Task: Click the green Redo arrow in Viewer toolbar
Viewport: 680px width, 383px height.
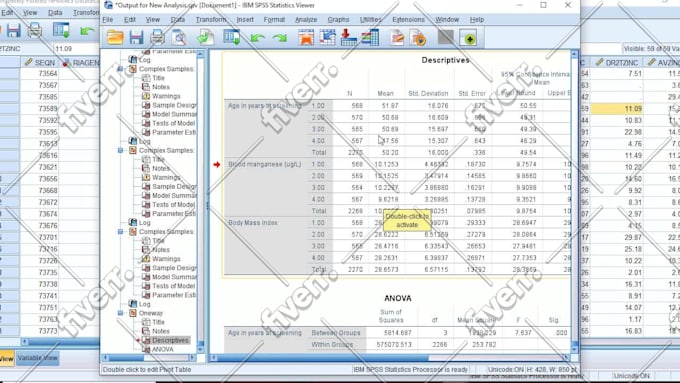Action: tap(280, 39)
